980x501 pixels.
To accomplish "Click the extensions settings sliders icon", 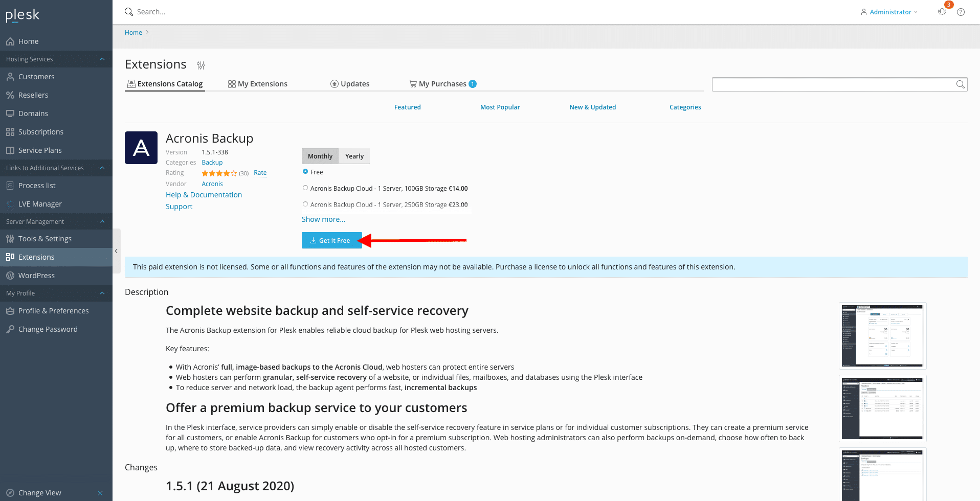I will pyautogui.click(x=201, y=65).
